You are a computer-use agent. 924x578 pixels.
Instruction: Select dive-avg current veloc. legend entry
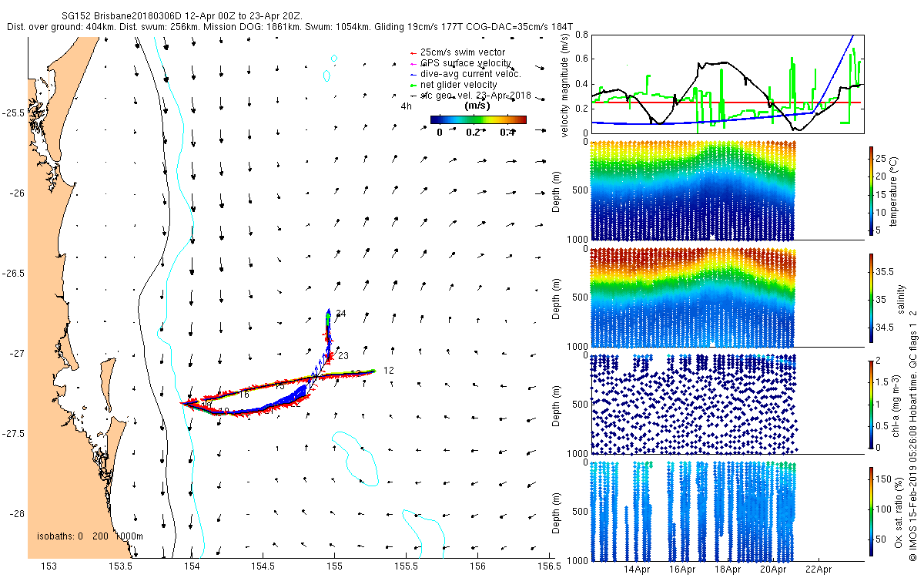(x=465, y=73)
